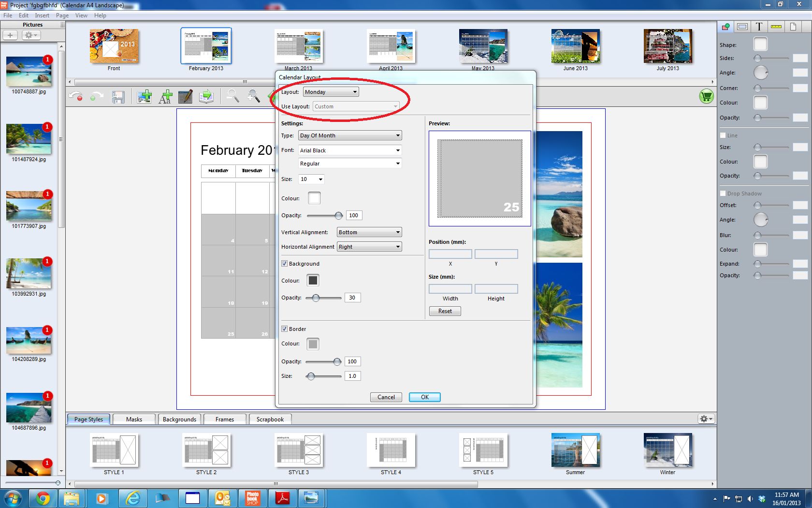The image size is (812, 508).
Task: Open the Insert menu
Action: [x=42, y=15]
